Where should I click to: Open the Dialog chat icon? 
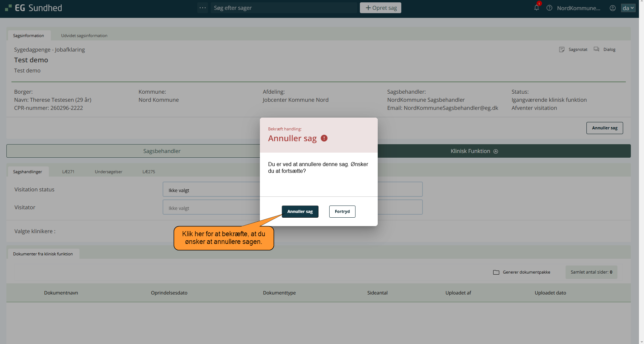click(596, 49)
